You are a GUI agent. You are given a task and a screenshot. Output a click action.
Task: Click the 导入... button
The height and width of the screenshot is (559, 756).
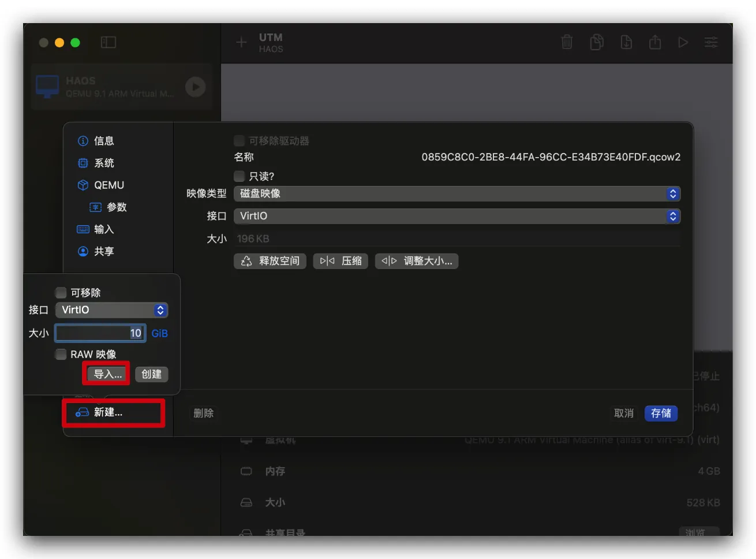(x=108, y=374)
